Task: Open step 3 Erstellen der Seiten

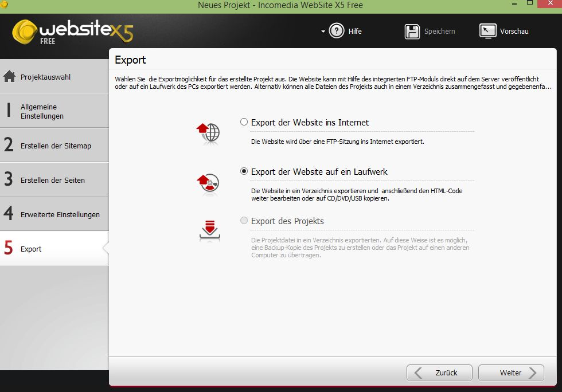Action: pos(54,180)
